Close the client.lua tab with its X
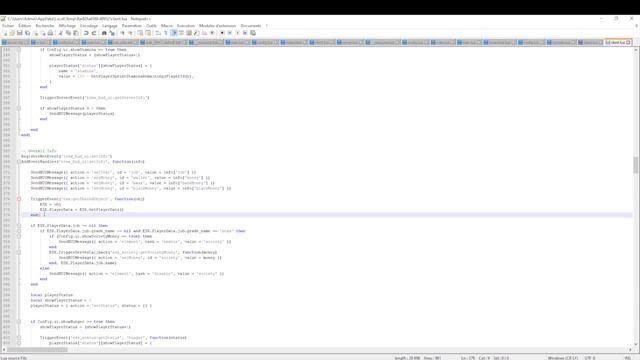640x360 pixels. (x=629, y=42)
